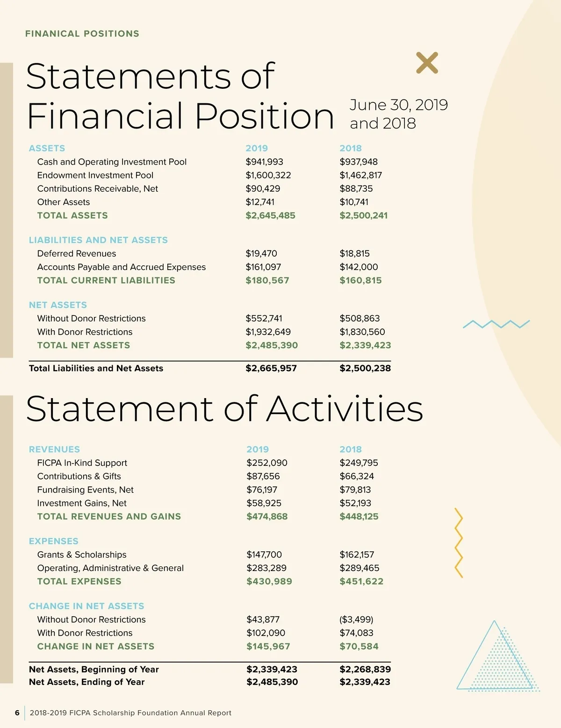
Task: Click the page number 6 in footer
Action: [x=17, y=713]
